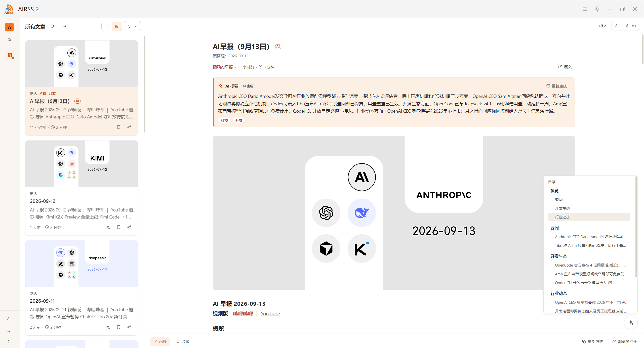Toggle the 已读 read status button
644x348 pixels.
click(x=160, y=341)
